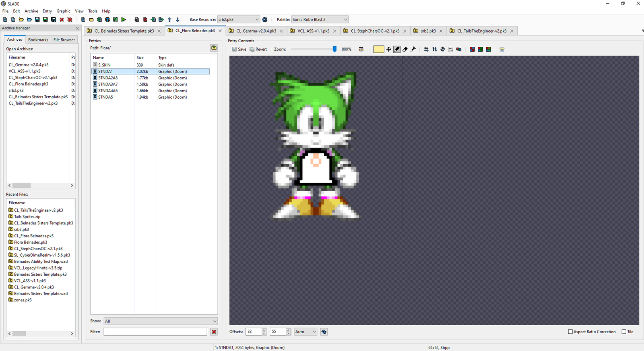Image resolution: width=644 pixels, height=351 pixels.
Task: Select the S_SKIN entry
Action: pyautogui.click(x=151, y=65)
